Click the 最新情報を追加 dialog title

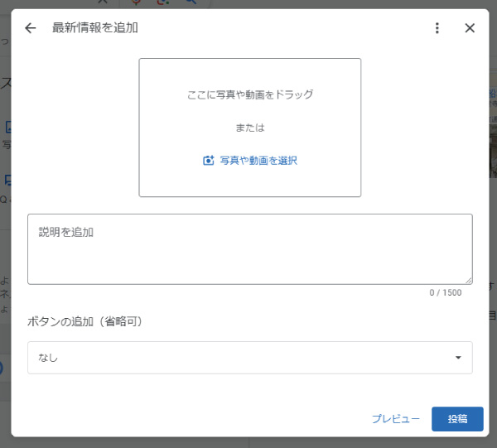click(94, 28)
